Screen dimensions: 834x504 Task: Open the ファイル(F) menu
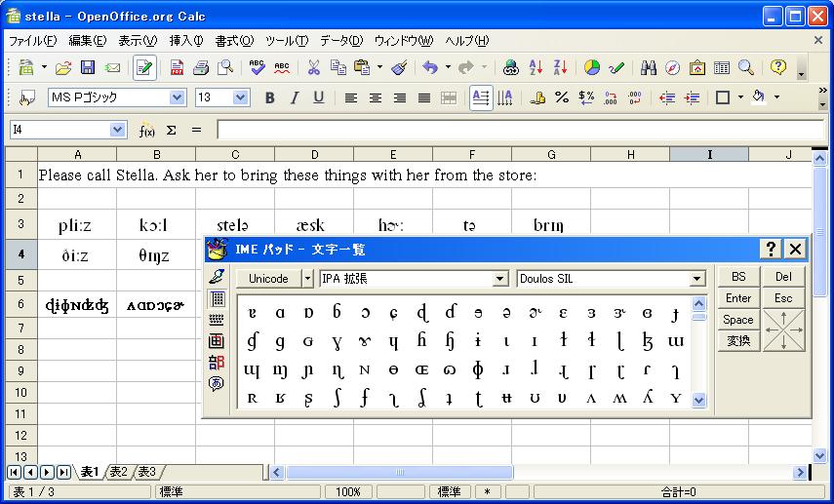[x=33, y=41]
